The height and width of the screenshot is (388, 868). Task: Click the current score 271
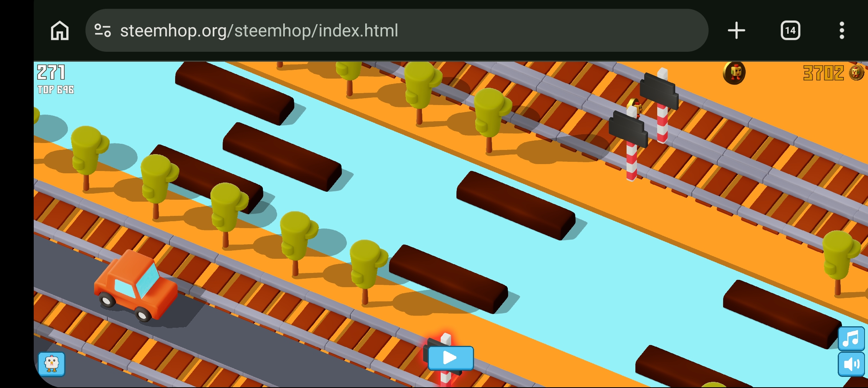click(x=51, y=72)
